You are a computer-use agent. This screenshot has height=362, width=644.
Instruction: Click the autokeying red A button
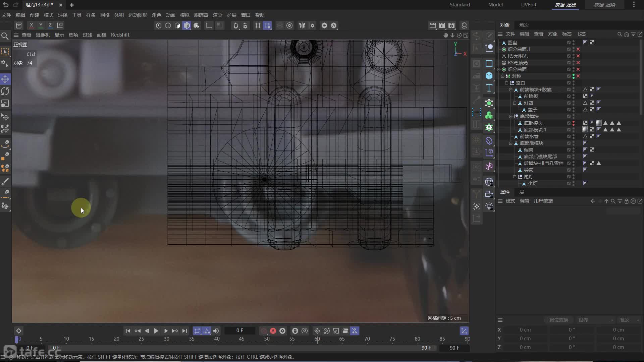(x=273, y=331)
